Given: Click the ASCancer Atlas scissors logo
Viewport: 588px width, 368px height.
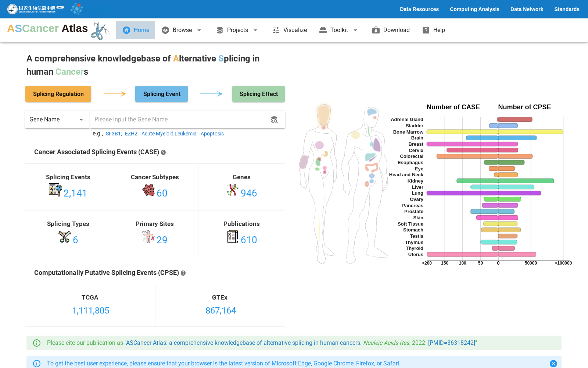Looking at the screenshot, I should [100, 31].
